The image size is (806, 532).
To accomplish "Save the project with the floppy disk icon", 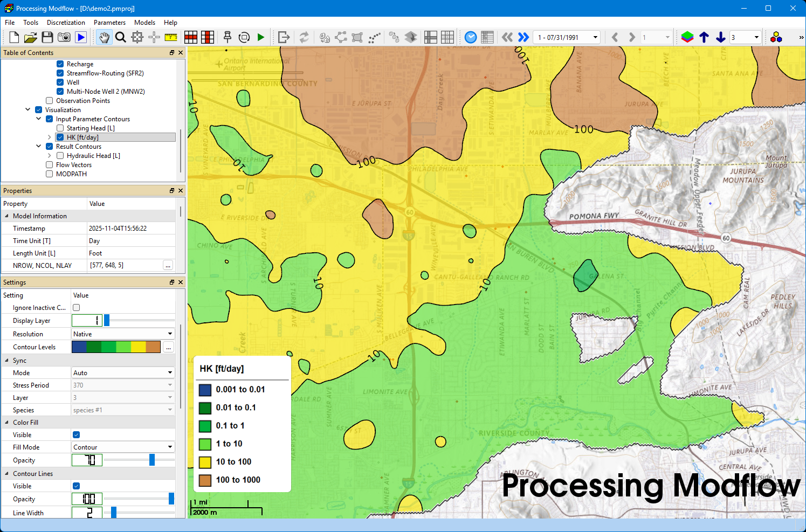I will [x=47, y=37].
